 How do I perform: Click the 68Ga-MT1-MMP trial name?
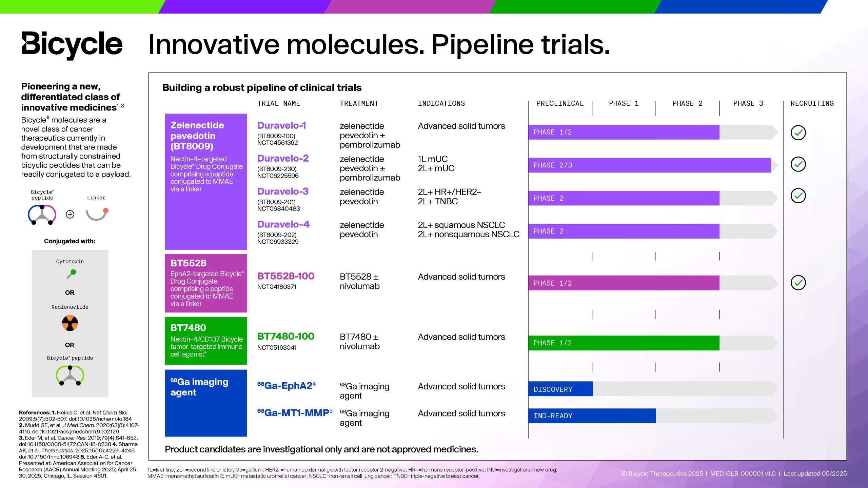tap(295, 412)
